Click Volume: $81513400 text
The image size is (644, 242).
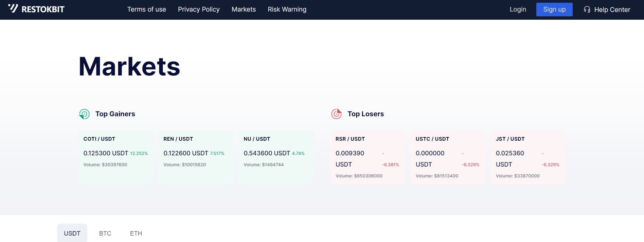(437, 176)
